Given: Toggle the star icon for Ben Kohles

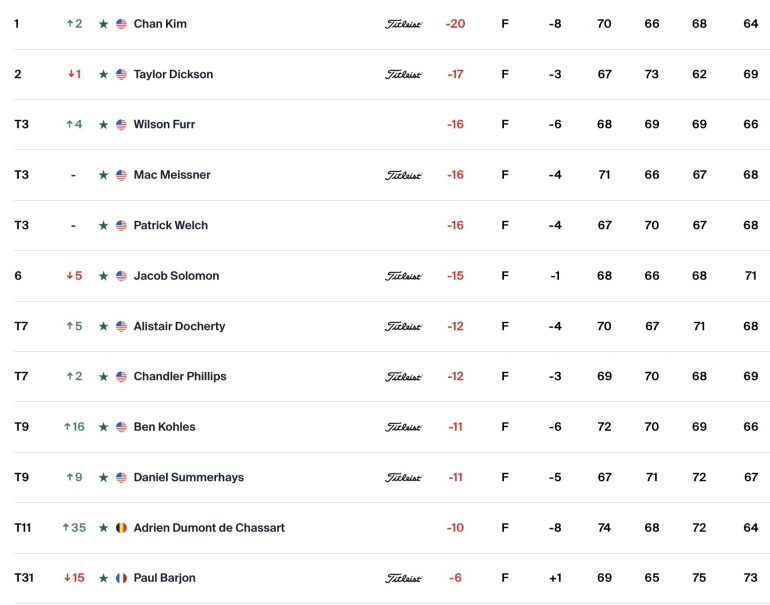Looking at the screenshot, I should 103,427.
